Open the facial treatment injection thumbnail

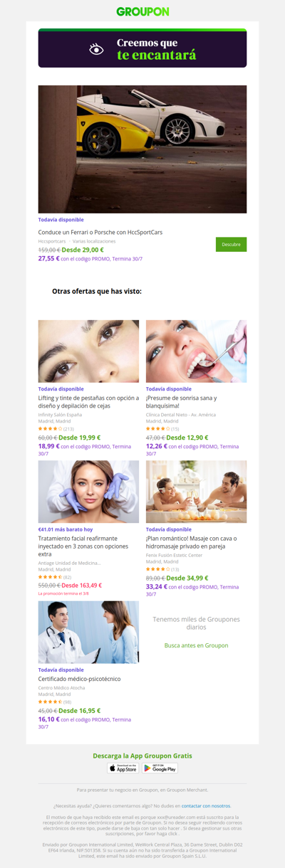pos(88,492)
